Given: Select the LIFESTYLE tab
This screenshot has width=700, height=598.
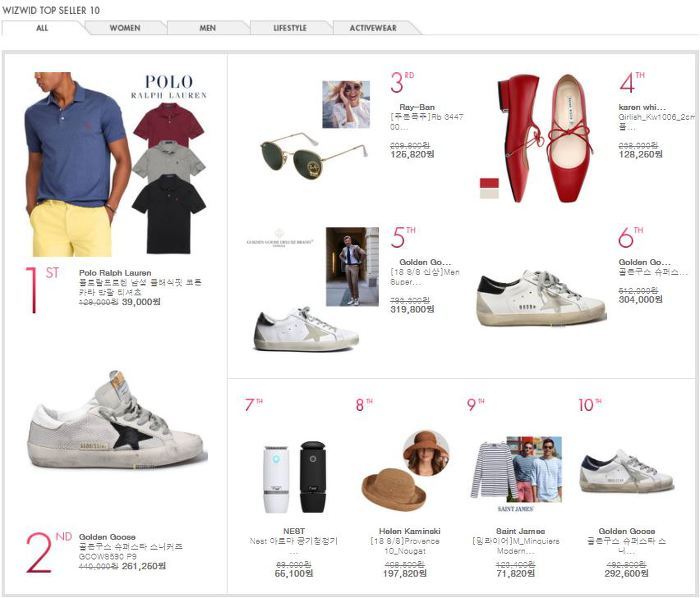Looking at the screenshot, I should coord(290,28).
